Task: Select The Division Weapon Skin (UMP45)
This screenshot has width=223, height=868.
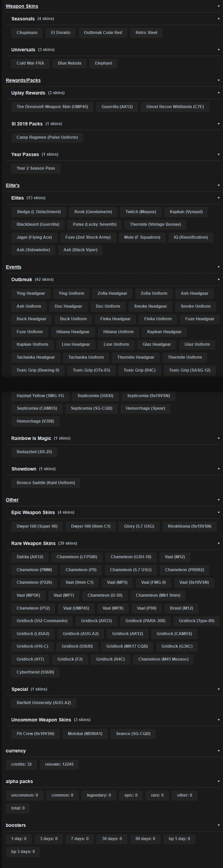Action: tap(52, 107)
